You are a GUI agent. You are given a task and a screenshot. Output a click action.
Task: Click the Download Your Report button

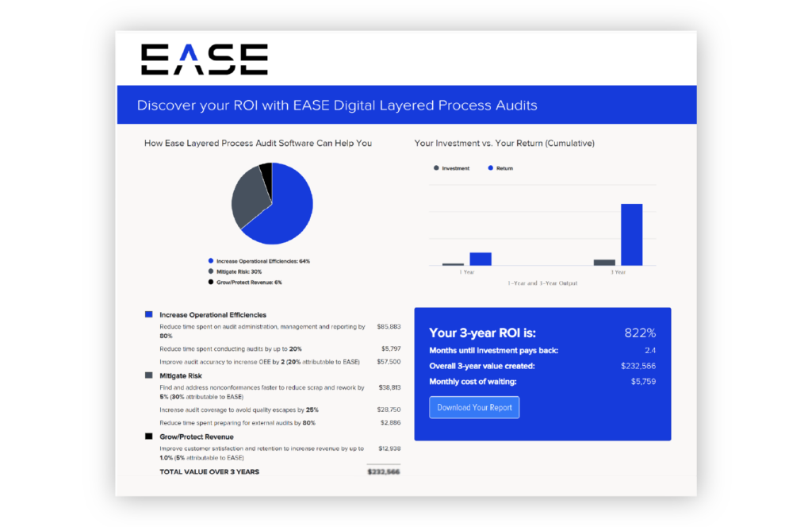point(474,407)
